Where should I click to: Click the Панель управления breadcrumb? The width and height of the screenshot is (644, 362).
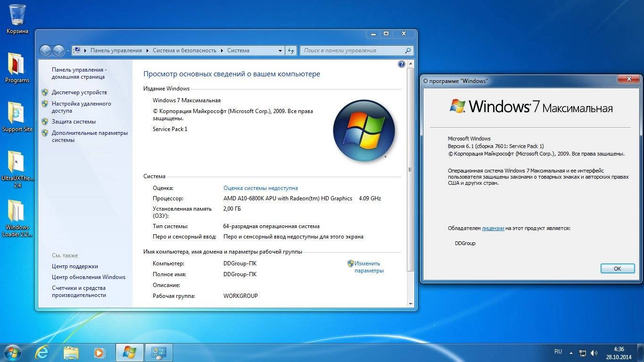point(116,50)
